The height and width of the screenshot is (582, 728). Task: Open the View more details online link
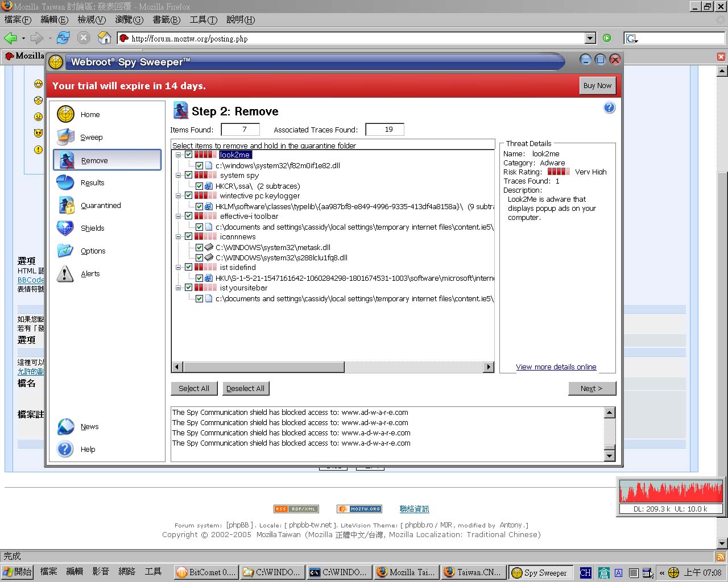[x=556, y=367]
